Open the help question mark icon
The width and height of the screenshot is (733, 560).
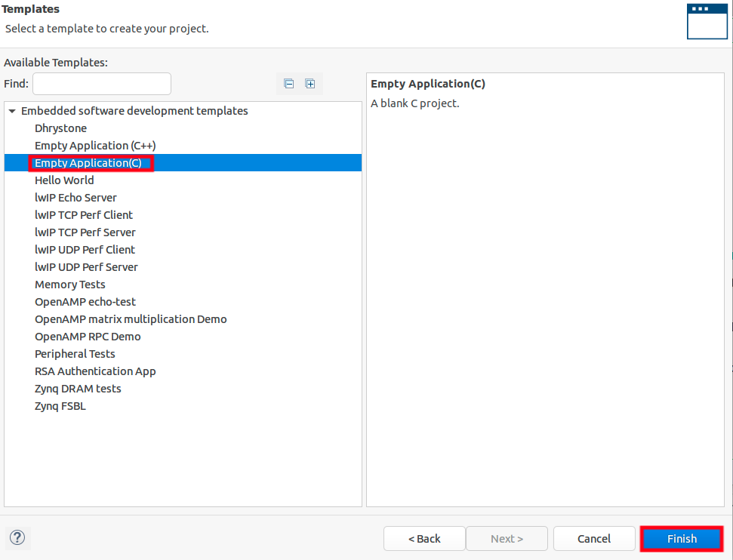[x=17, y=537]
